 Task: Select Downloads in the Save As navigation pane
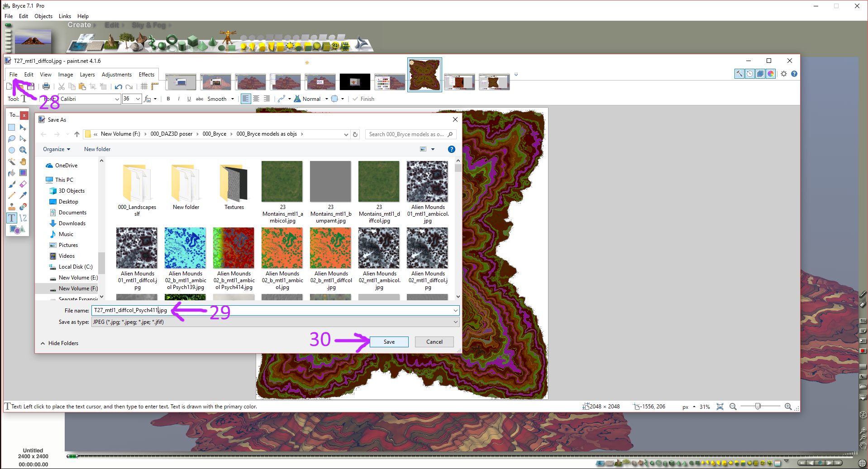72,223
